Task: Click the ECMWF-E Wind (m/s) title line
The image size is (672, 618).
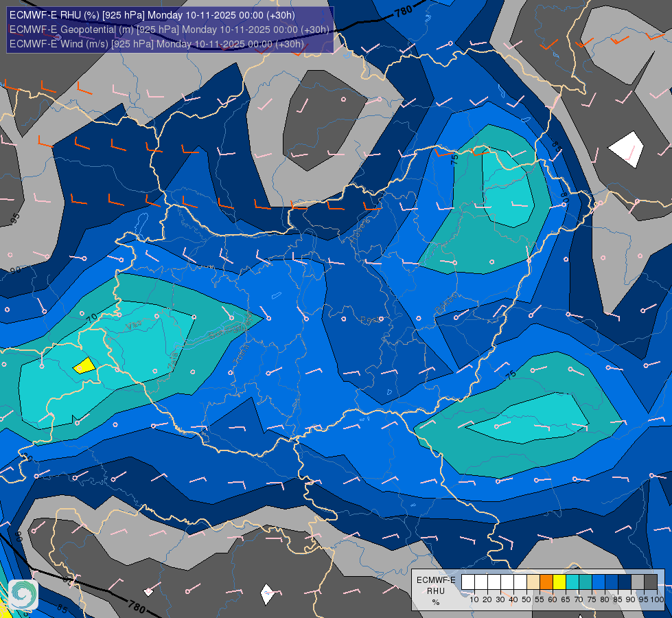Action: coord(157,44)
